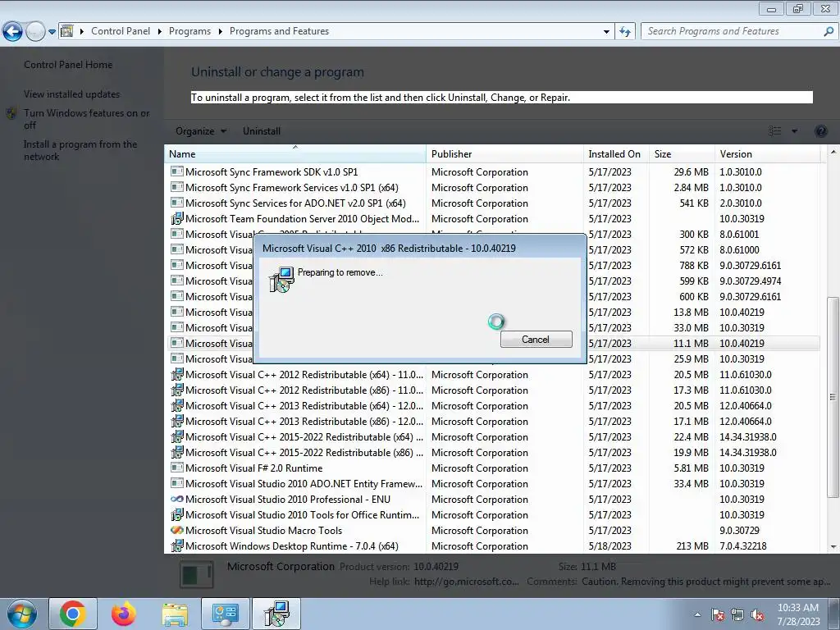Open Control Panel Home link
The image size is (840, 630).
point(68,64)
